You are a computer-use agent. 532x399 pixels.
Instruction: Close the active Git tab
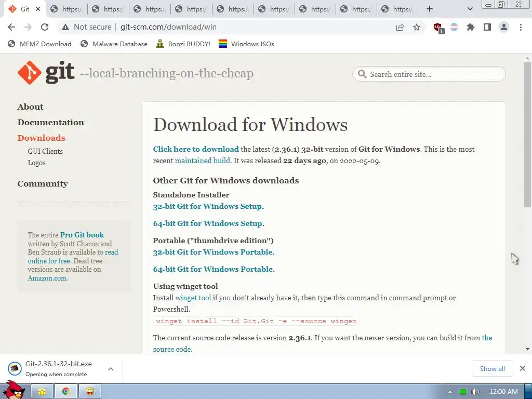(38, 9)
